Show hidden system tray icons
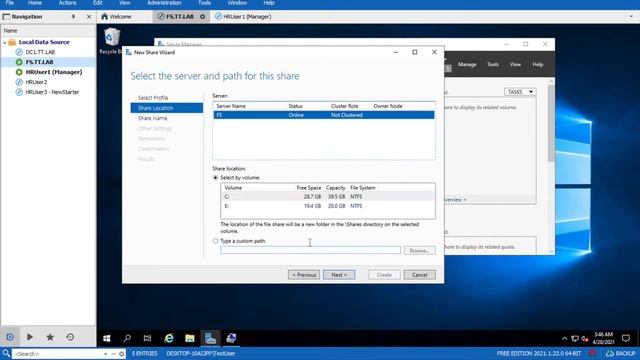 coord(564,338)
